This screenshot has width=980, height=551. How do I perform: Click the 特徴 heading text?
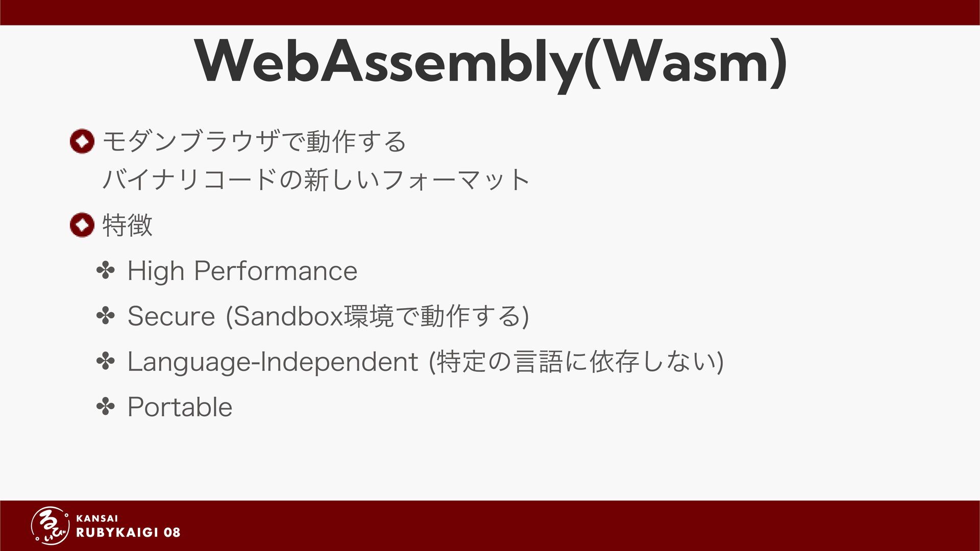pos(127,225)
